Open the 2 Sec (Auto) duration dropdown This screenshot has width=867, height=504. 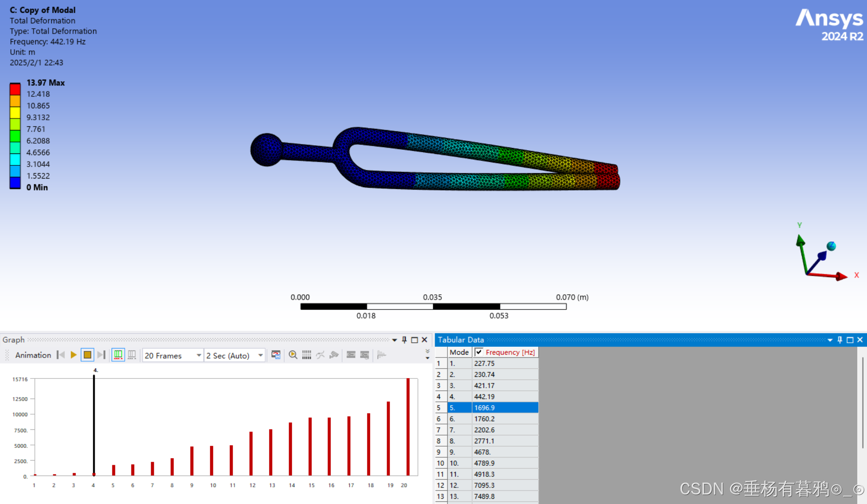coord(260,355)
